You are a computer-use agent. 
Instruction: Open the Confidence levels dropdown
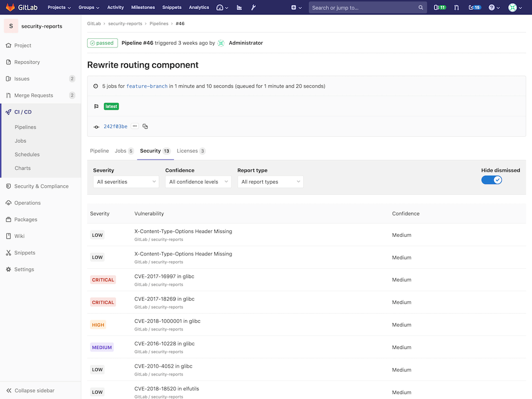[198, 182]
